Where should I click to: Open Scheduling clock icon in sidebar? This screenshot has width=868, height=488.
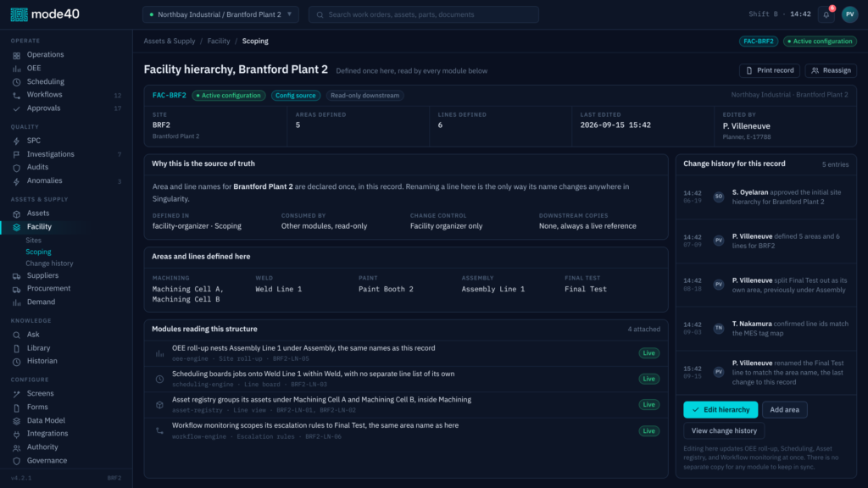[x=17, y=82]
